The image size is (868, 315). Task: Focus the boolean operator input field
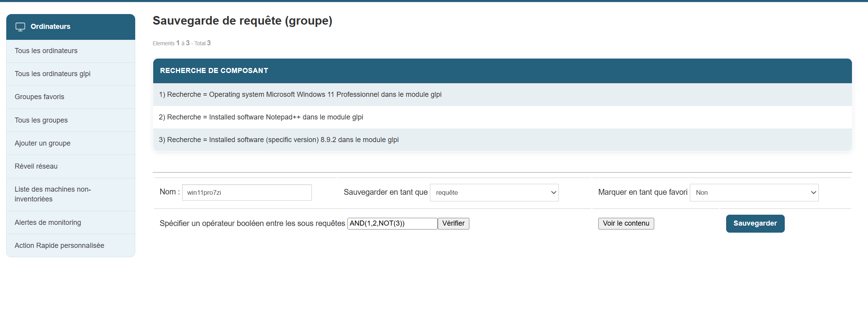tap(392, 223)
